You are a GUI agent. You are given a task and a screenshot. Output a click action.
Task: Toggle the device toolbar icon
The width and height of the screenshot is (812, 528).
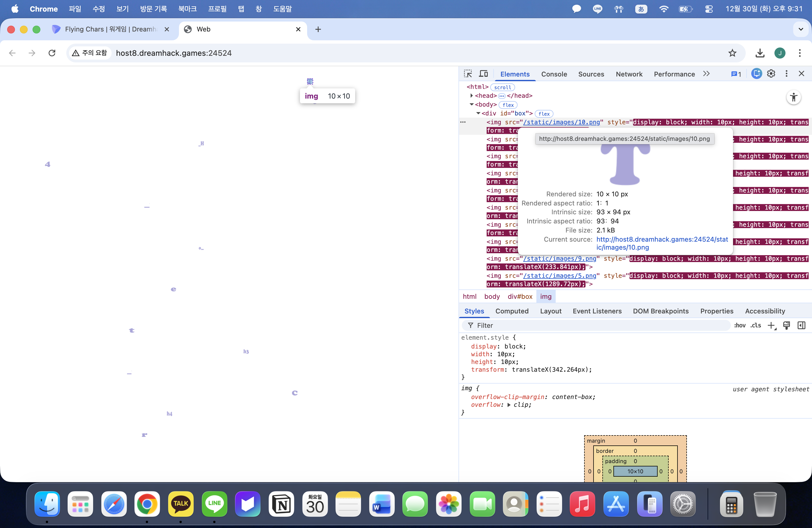click(x=483, y=74)
